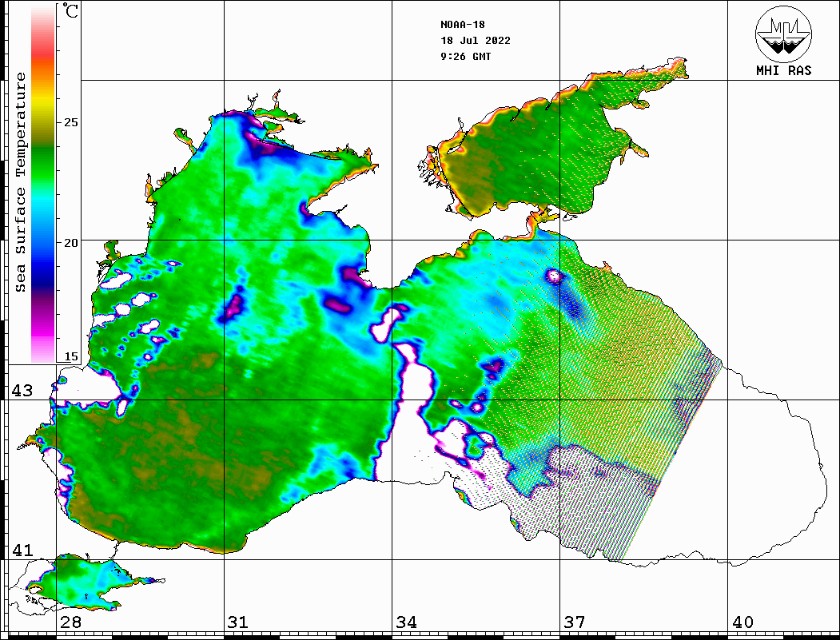Click the "Sea Surface Temperature" vertical label
Screen dimensions: 840x640
pyautogui.click(x=20, y=183)
